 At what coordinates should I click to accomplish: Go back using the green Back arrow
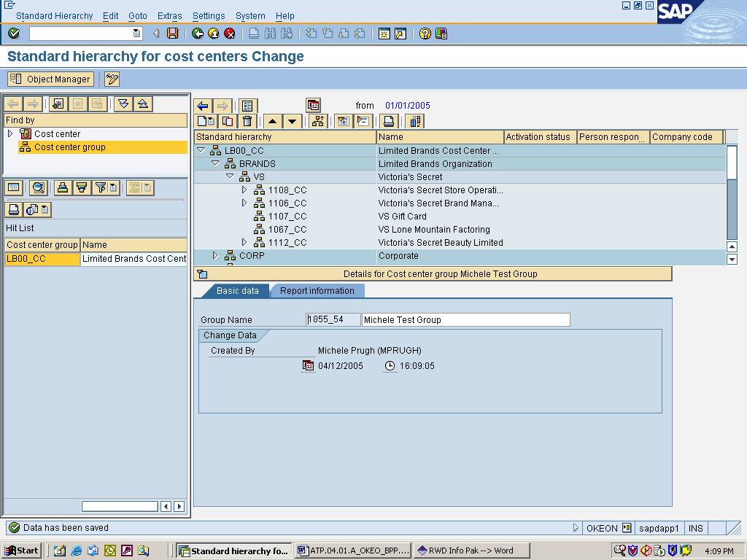point(197,34)
